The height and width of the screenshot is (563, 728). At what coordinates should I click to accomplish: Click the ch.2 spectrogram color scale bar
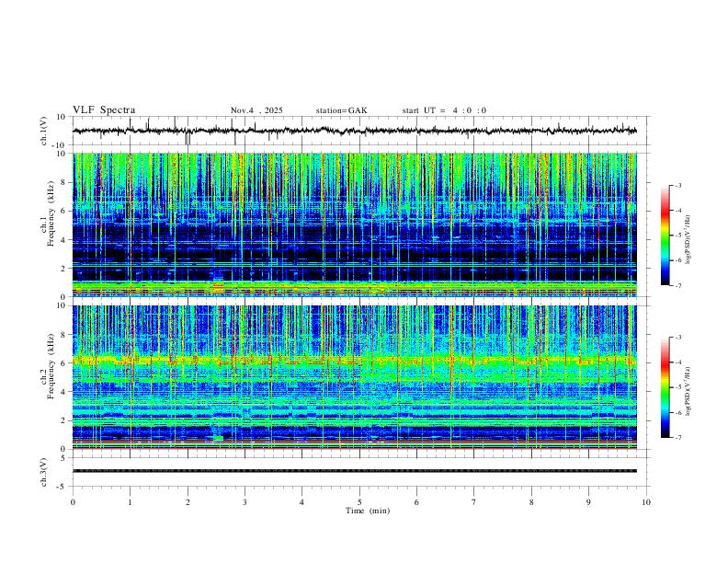click(x=665, y=387)
